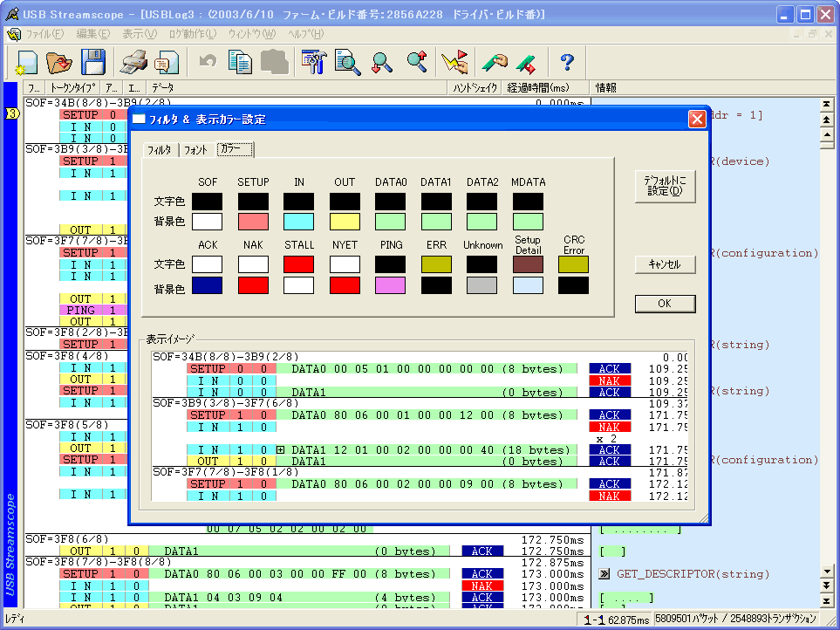The width and height of the screenshot is (840, 630).
Task: Click the magnifier with red up arrow
Action: 417,62
